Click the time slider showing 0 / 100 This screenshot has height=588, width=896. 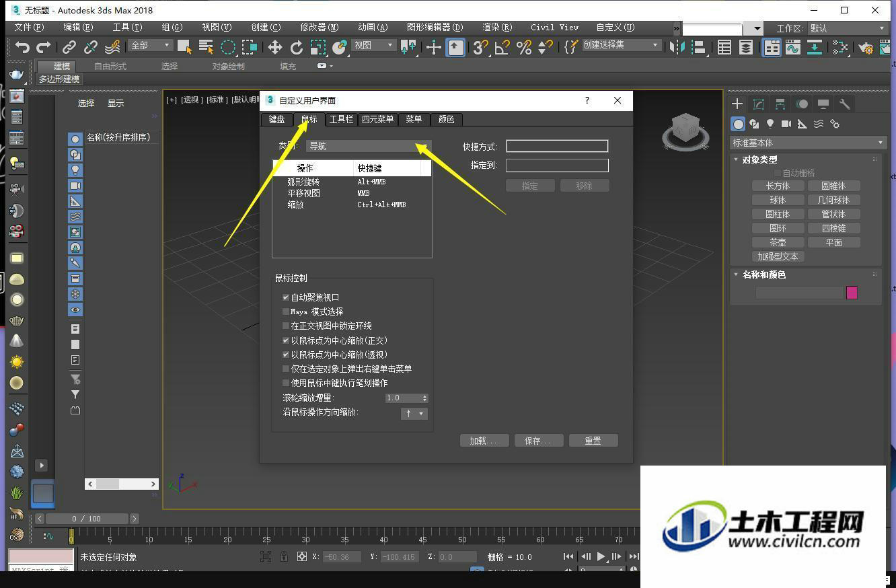point(87,519)
